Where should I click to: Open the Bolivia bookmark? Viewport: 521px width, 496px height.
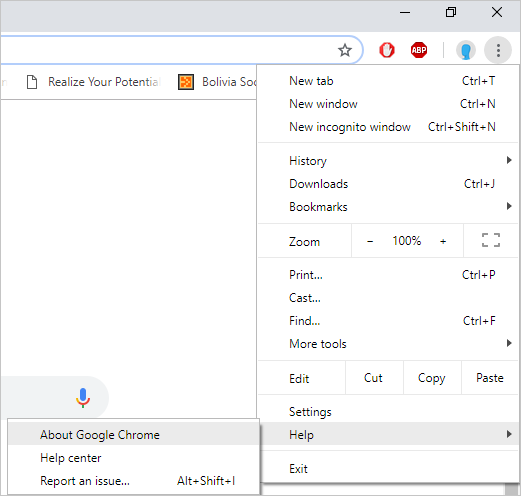tap(217, 82)
